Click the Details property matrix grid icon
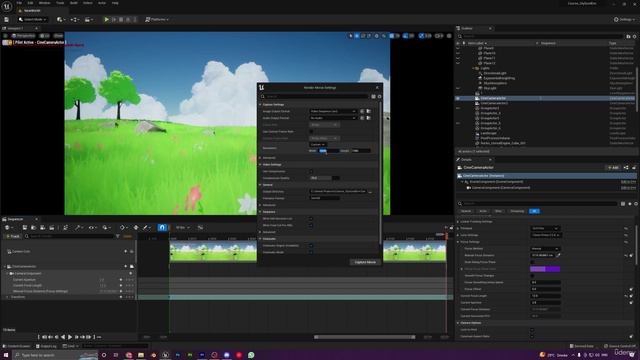The height and width of the screenshot is (360, 640). tap(623, 203)
